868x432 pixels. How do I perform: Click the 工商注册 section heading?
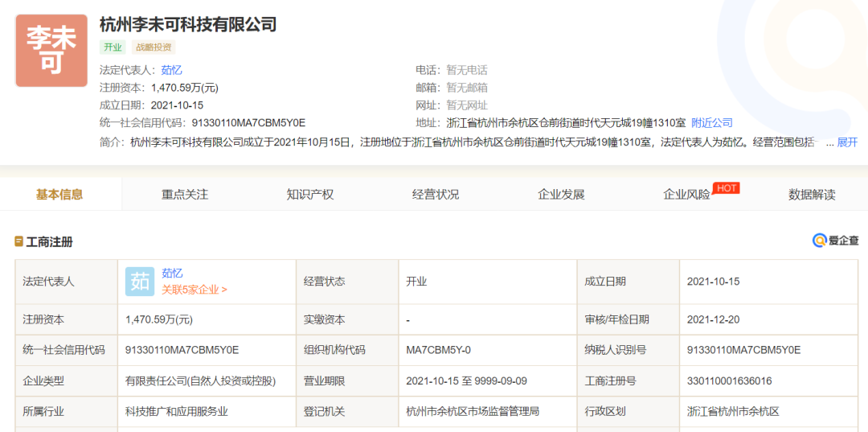click(49, 242)
